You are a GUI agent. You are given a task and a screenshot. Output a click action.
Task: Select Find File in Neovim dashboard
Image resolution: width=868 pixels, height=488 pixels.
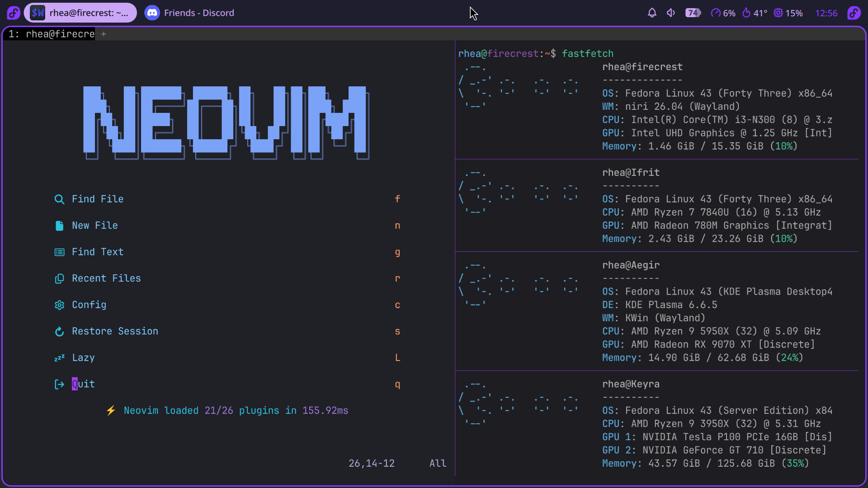click(98, 199)
